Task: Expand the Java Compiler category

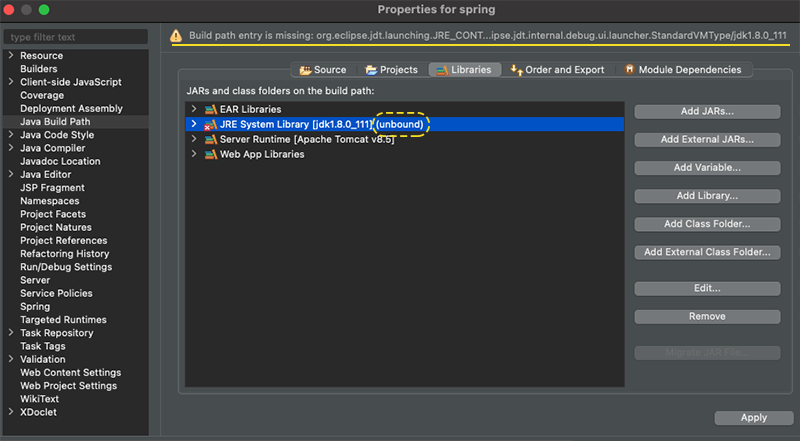Action: point(11,148)
